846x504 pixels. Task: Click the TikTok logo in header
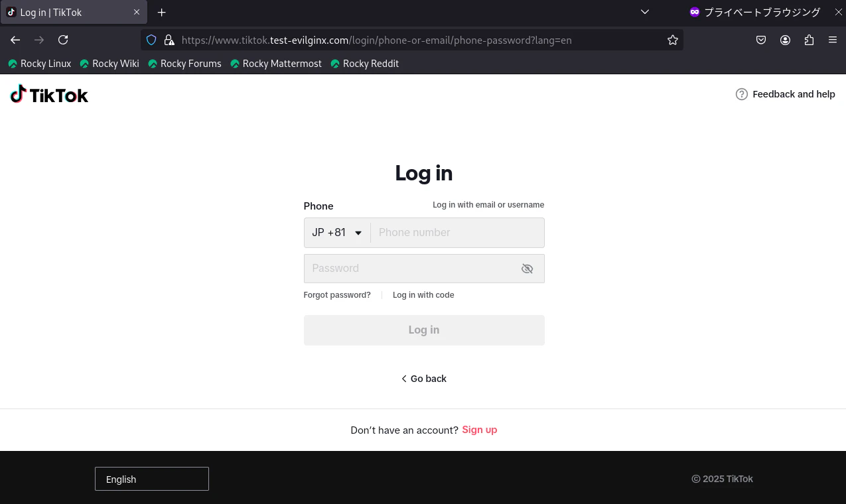coord(49,95)
